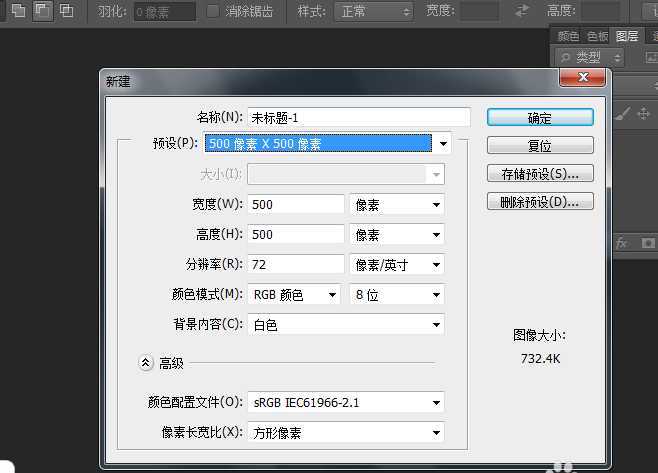Expand the 背景内容 background contents dropdown

(x=436, y=325)
